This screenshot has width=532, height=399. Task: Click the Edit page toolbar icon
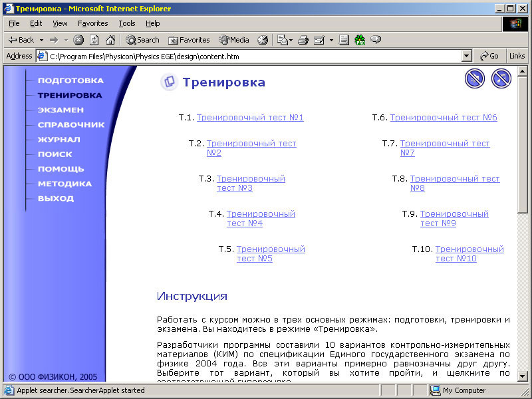pyautogui.click(x=319, y=40)
